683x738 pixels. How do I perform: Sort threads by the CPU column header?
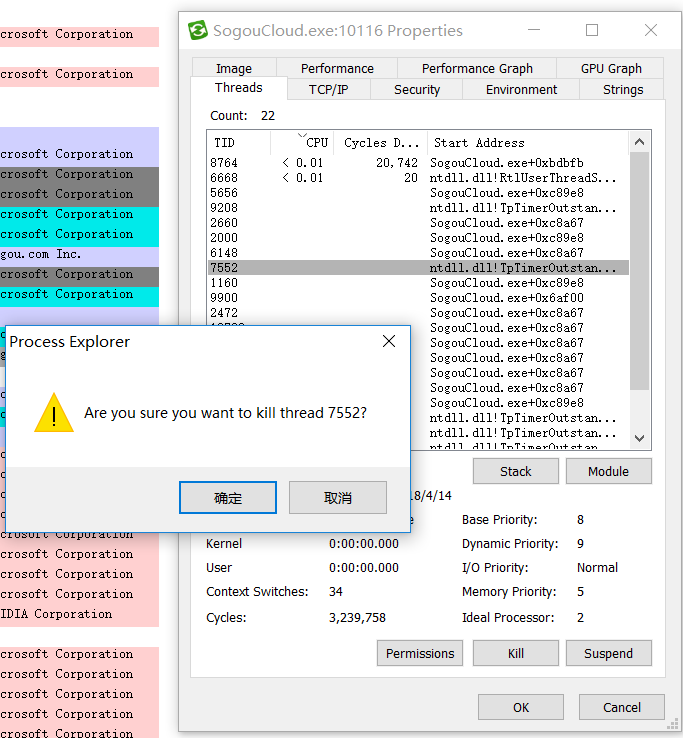tap(302, 143)
